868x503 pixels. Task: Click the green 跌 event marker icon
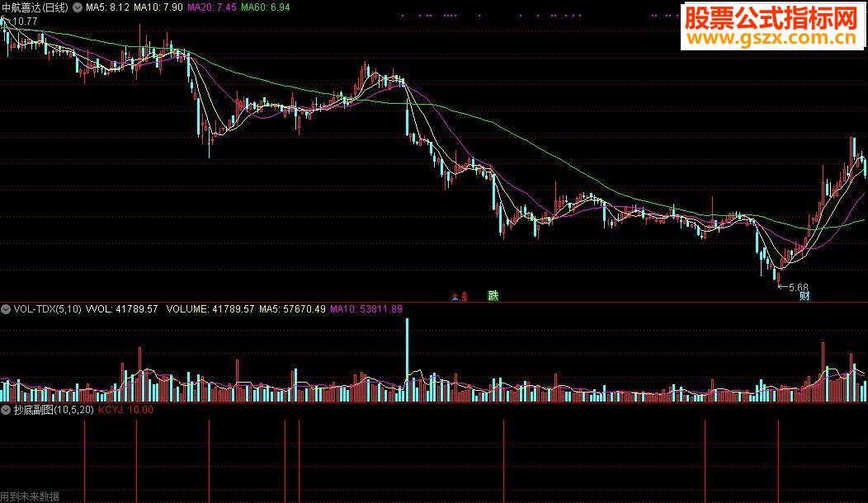493,295
